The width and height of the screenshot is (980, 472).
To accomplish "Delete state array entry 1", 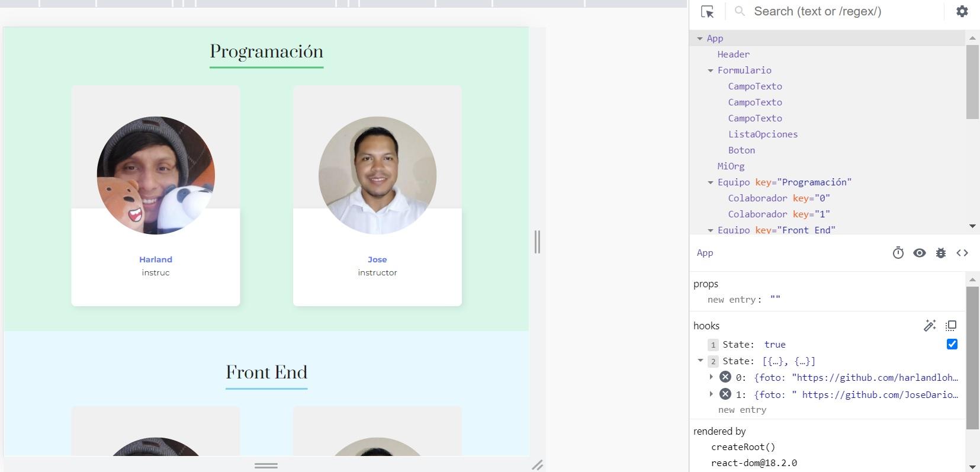I will (725, 394).
